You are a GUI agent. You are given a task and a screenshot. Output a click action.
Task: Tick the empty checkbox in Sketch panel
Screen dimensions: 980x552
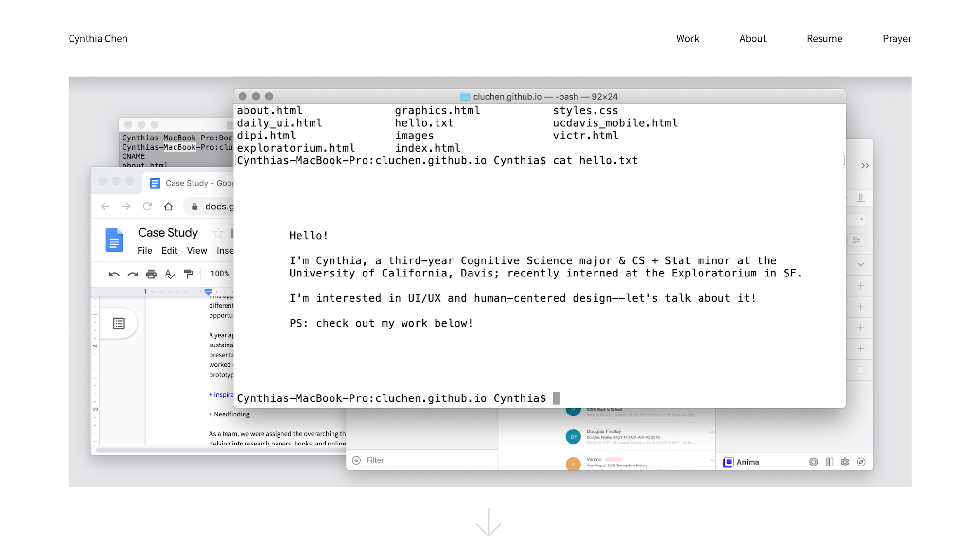(860, 370)
